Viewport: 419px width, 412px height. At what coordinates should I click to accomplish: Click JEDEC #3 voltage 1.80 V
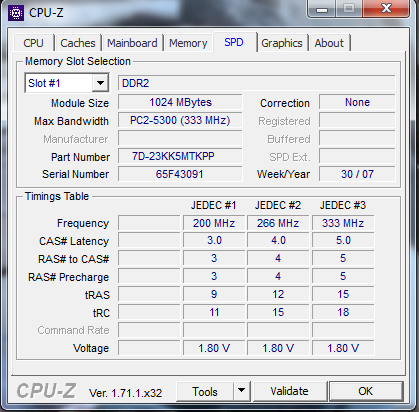(343, 348)
